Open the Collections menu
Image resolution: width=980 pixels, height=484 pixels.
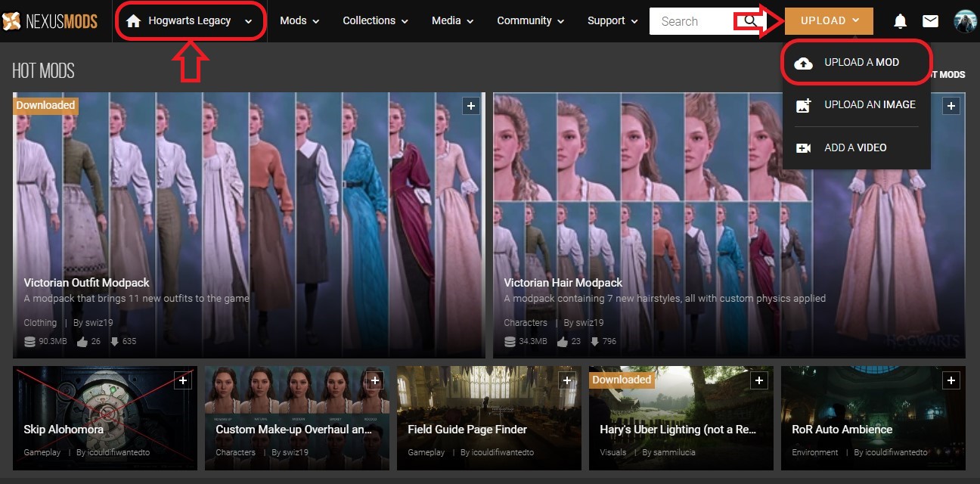click(375, 21)
